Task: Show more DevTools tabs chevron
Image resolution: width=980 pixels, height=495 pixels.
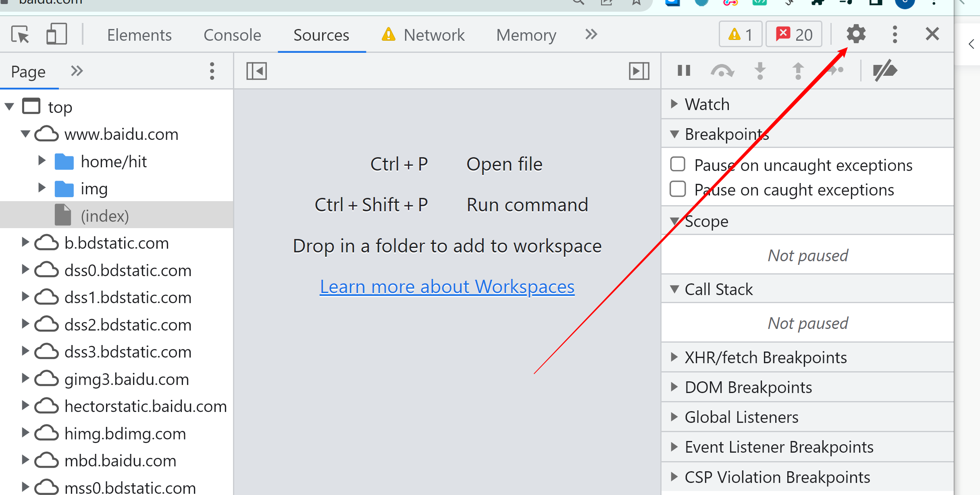Action: (x=591, y=35)
